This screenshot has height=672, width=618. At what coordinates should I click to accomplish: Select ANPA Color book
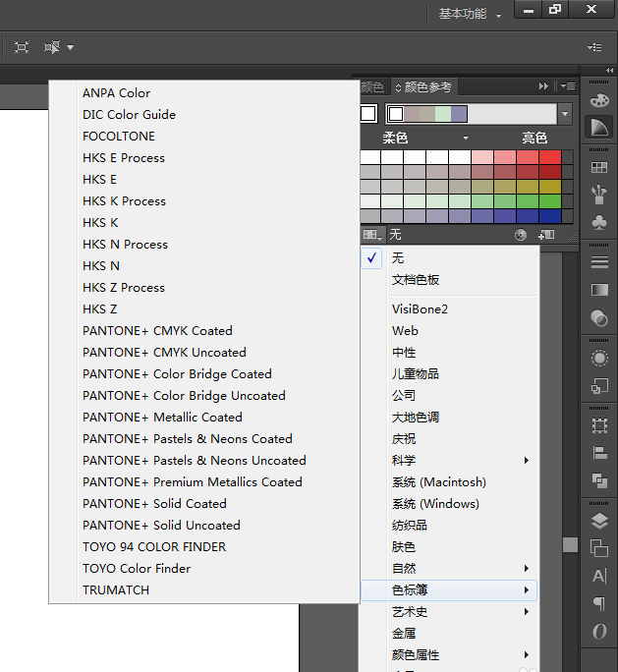click(x=204, y=93)
